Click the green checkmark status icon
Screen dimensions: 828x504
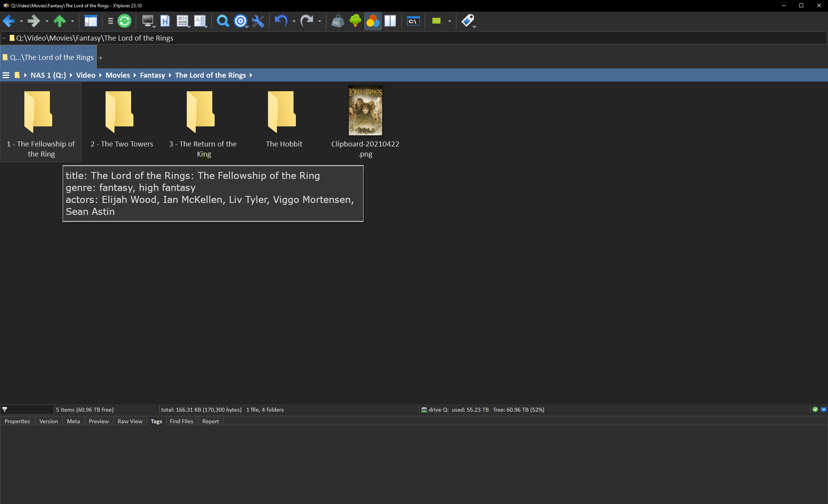pos(816,409)
